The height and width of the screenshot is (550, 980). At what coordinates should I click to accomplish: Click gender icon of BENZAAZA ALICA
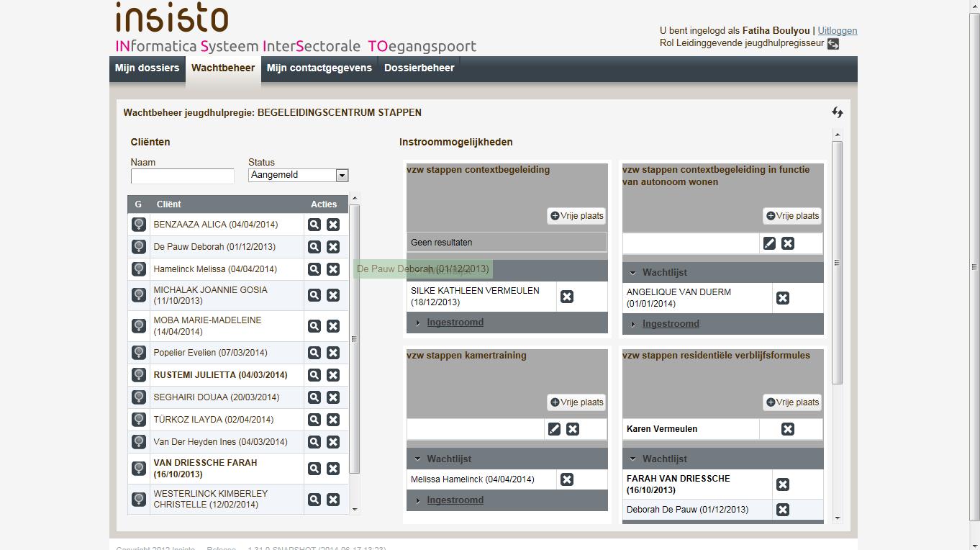coord(139,225)
